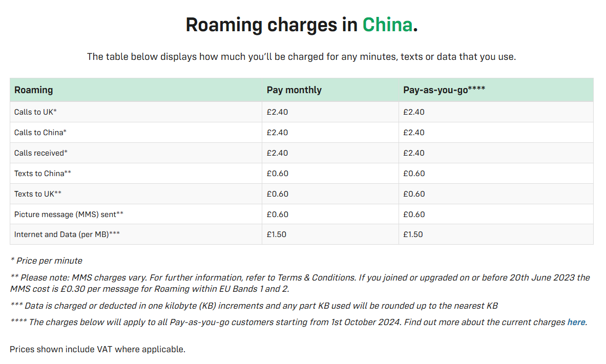The height and width of the screenshot is (364, 606).
Task: Click Pay-as-you-go price for Texts to China
Action: [414, 174]
